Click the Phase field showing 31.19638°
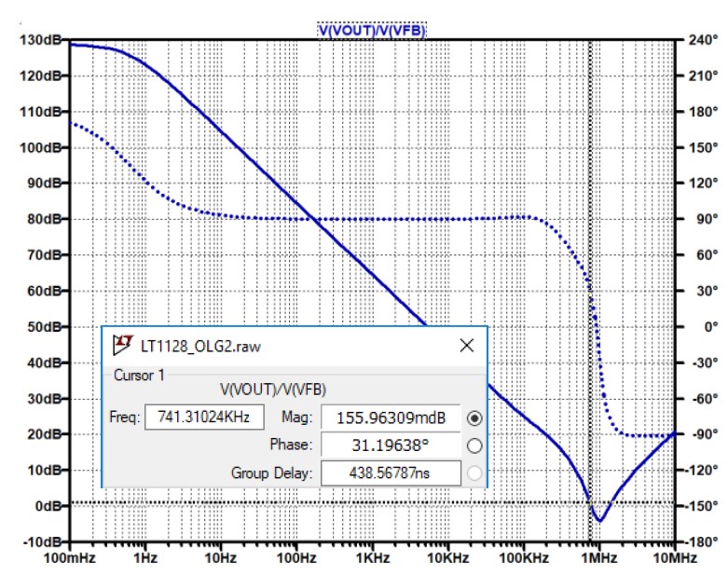 click(391, 445)
